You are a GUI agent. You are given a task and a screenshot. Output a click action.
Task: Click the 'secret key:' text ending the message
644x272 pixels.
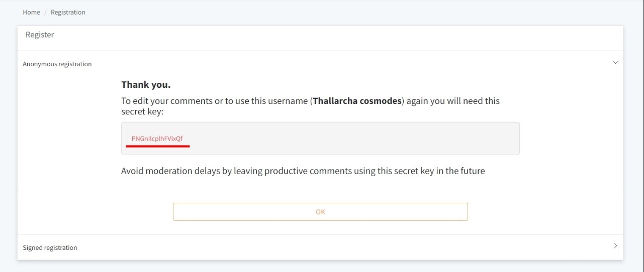tap(142, 112)
